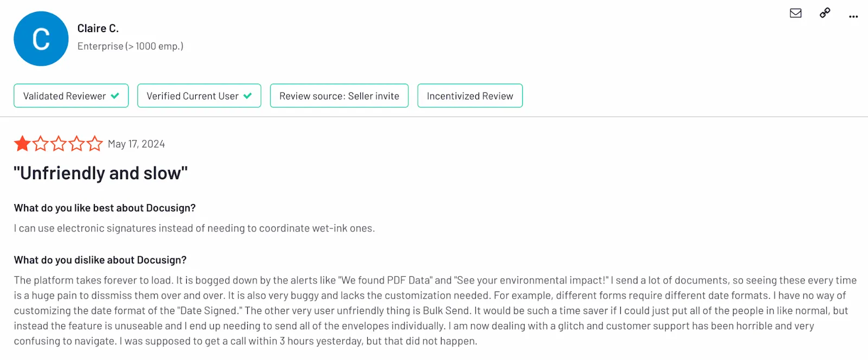Select the Incentivized Review badge

pos(470,96)
